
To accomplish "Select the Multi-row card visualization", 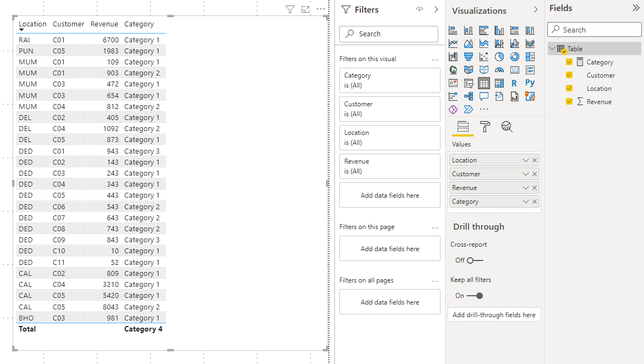I will [x=530, y=70].
